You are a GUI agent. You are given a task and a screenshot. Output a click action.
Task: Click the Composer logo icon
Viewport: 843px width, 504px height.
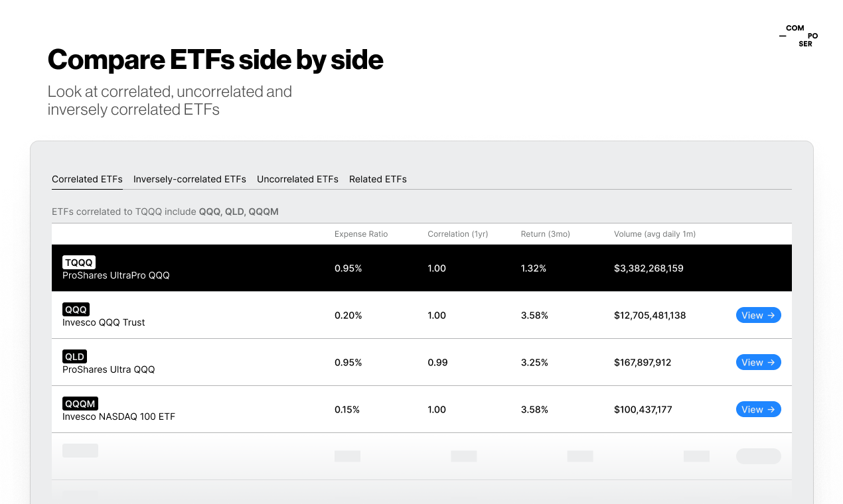click(796, 36)
